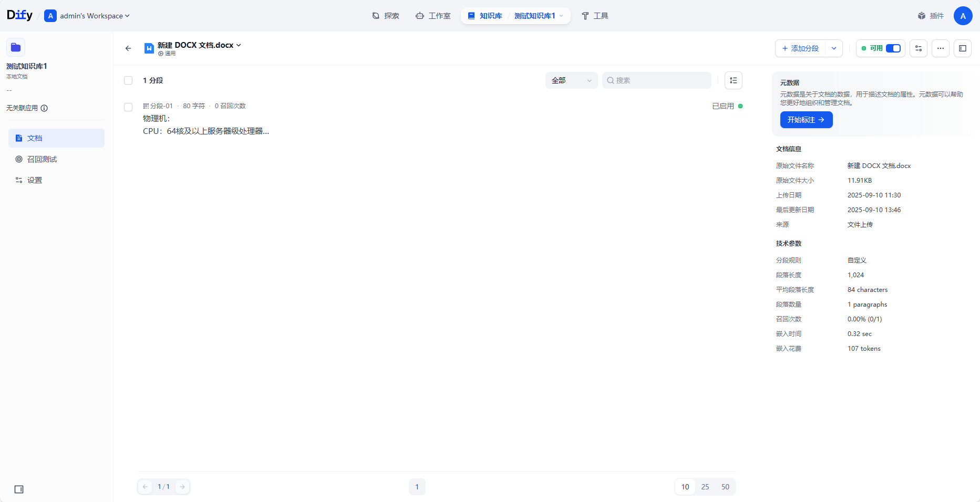Click the 工具 icon in top navigation
Screen dimensions: 980x502
click(x=585, y=16)
